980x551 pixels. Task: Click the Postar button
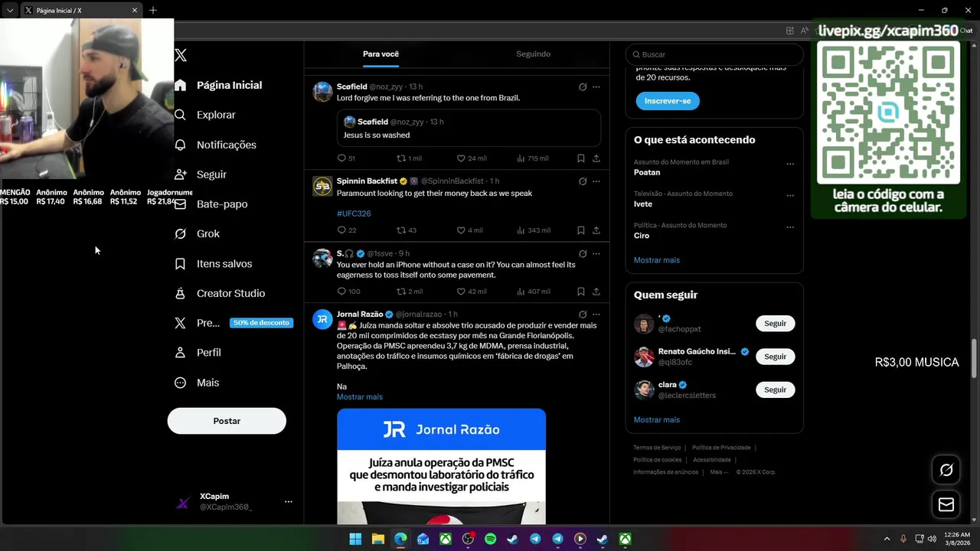227,421
